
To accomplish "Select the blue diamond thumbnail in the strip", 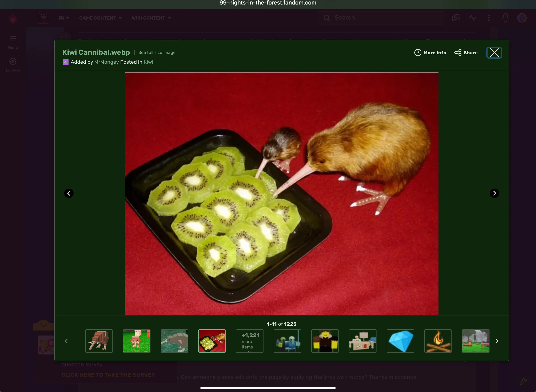I will pos(400,341).
